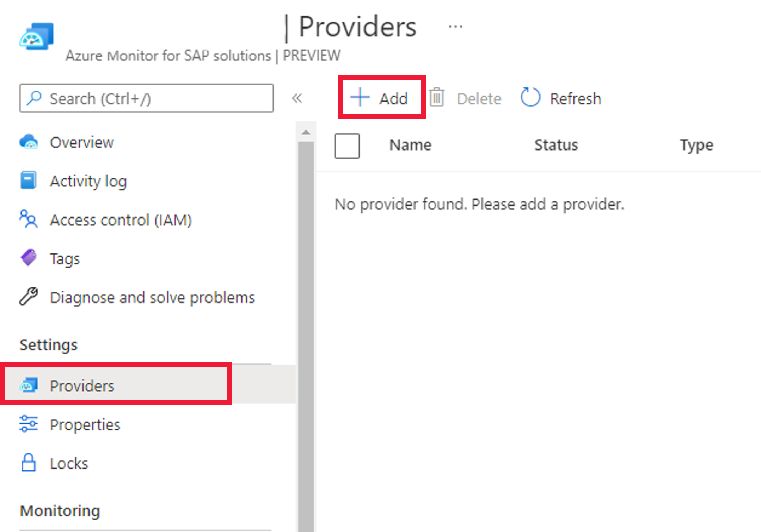
Task: Click the Providers settings icon
Action: tap(29, 385)
